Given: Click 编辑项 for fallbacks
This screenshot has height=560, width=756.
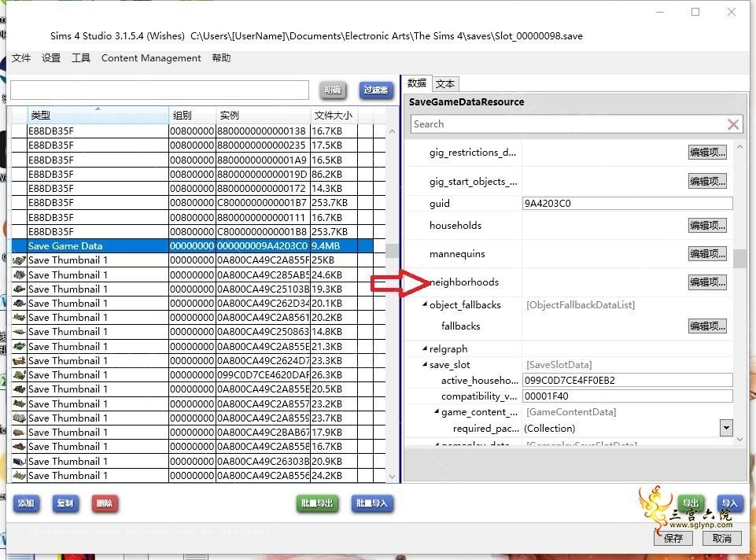Looking at the screenshot, I should pyautogui.click(x=707, y=326).
